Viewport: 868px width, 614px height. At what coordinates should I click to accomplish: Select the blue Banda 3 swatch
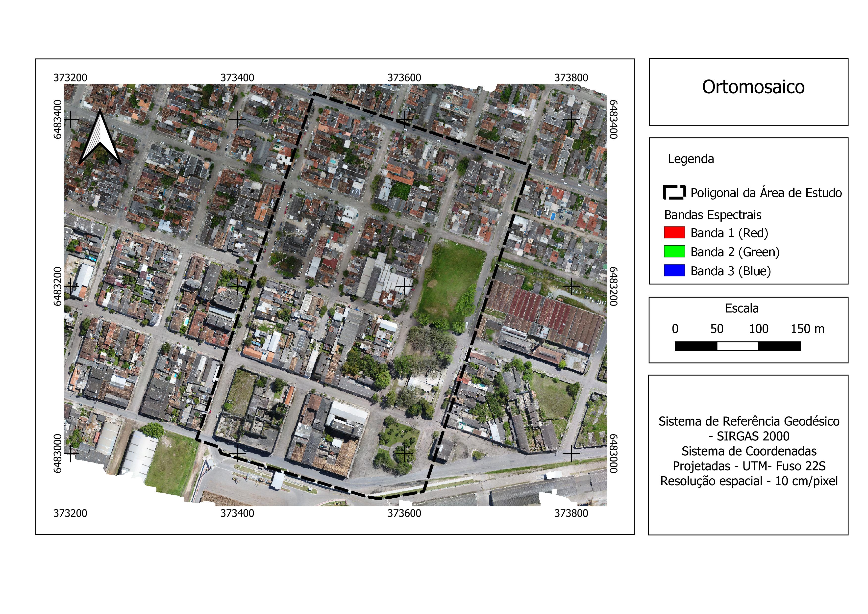pos(674,270)
